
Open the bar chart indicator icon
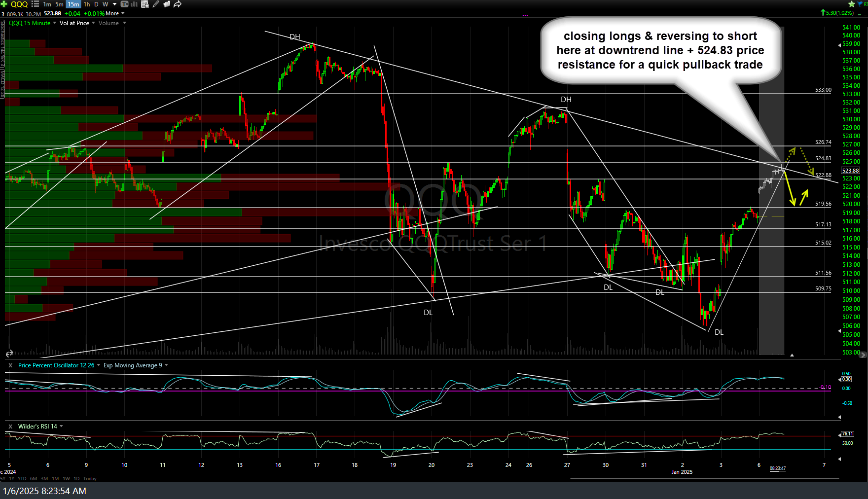click(135, 4)
